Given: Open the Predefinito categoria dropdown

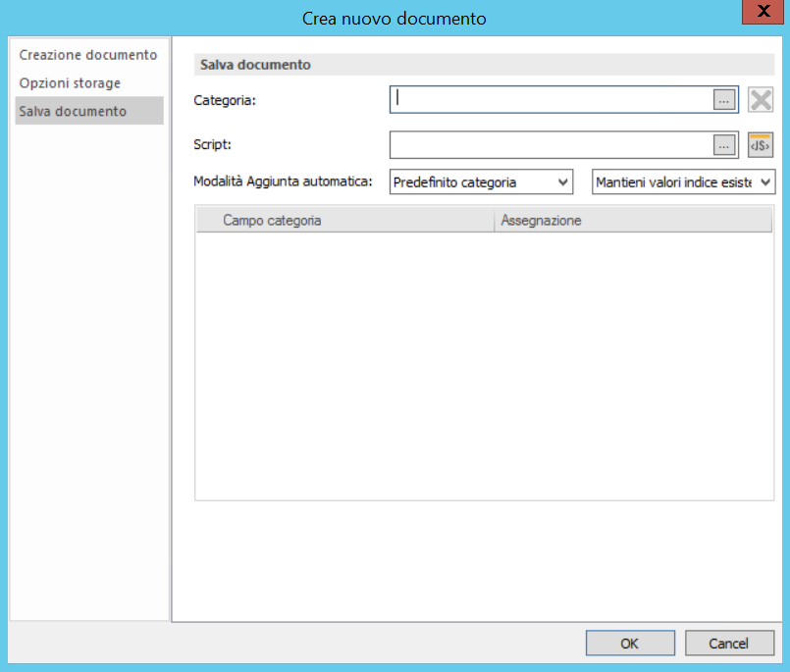Looking at the screenshot, I should [481, 181].
